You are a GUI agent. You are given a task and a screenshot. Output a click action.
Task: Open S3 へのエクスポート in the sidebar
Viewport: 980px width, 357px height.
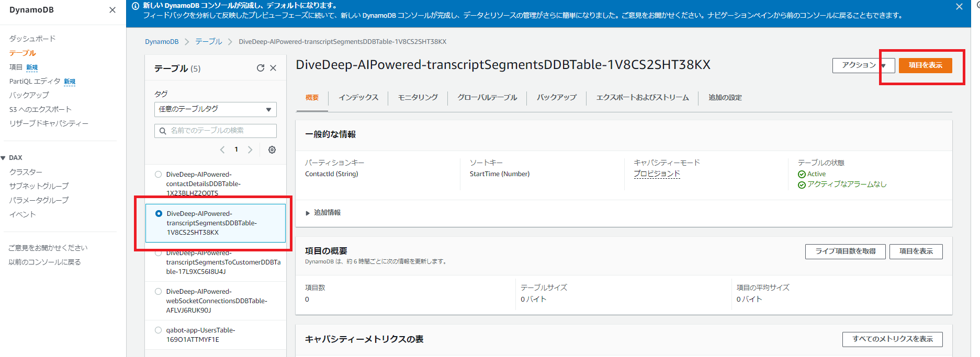pyautogui.click(x=40, y=109)
